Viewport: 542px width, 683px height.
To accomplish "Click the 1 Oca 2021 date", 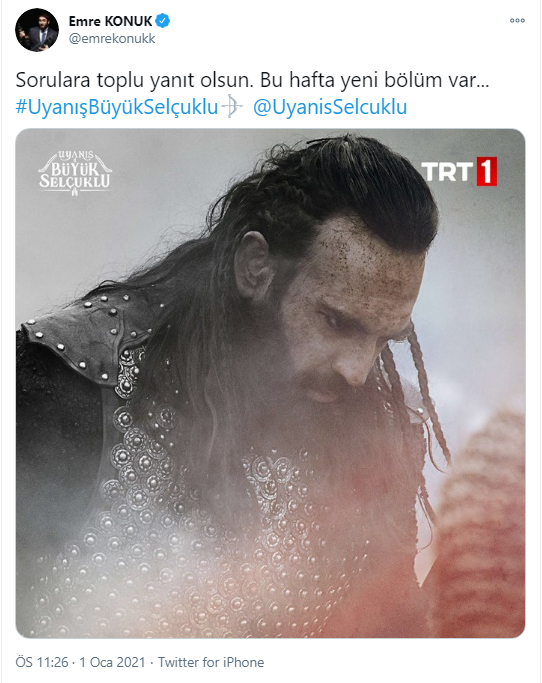I will click(x=112, y=662).
